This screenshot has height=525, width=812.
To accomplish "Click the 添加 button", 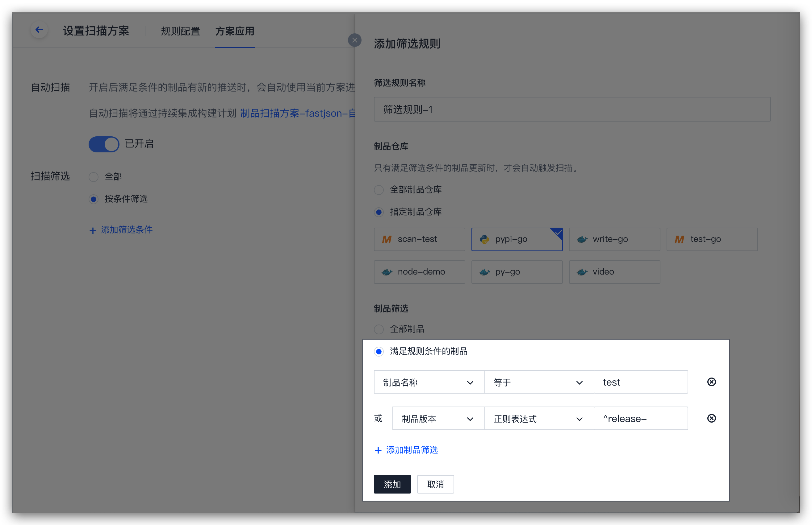I will pos(392,484).
